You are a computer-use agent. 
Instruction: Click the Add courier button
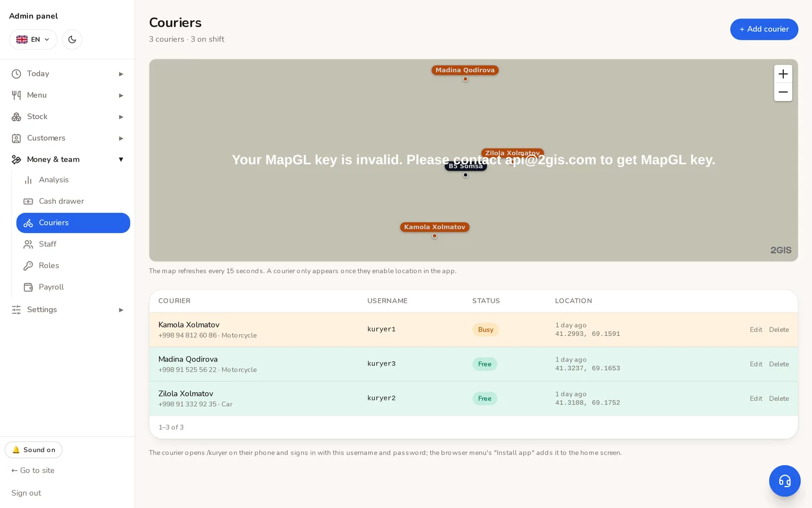point(764,29)
